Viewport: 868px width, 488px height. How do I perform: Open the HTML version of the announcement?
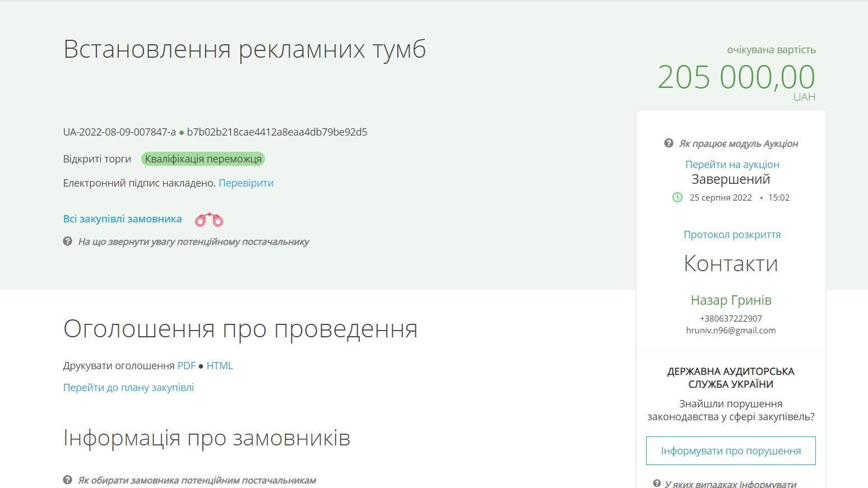click(x=220, y=365)
